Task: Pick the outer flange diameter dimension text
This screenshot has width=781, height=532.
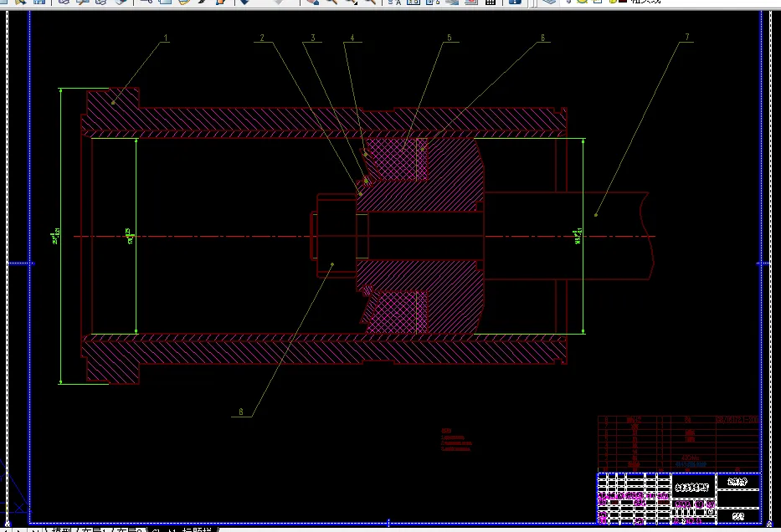Action: tap(55, 238)
